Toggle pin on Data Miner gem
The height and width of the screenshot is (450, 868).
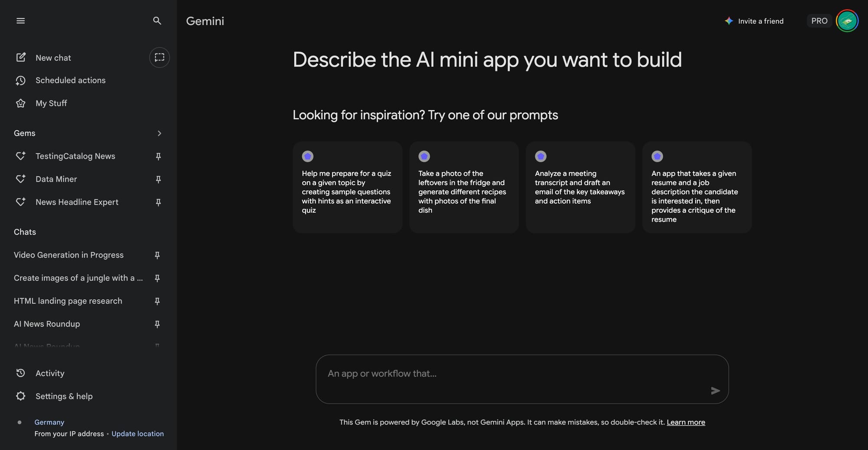[x=158, y=179]
